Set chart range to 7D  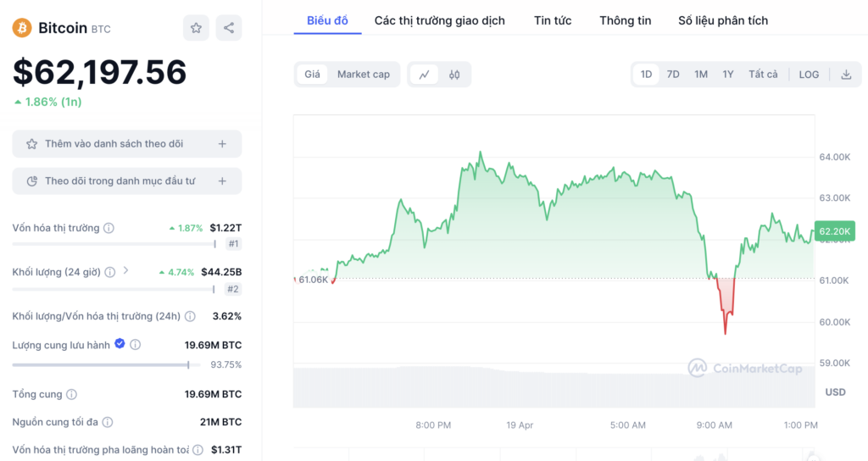[x=672, y=75]
